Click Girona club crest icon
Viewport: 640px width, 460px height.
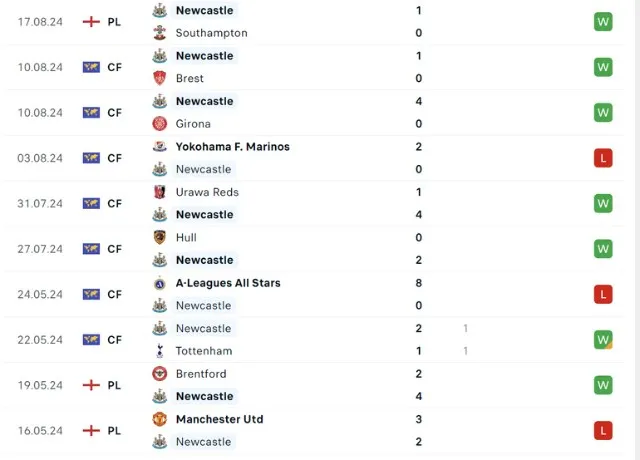(159, 124)
